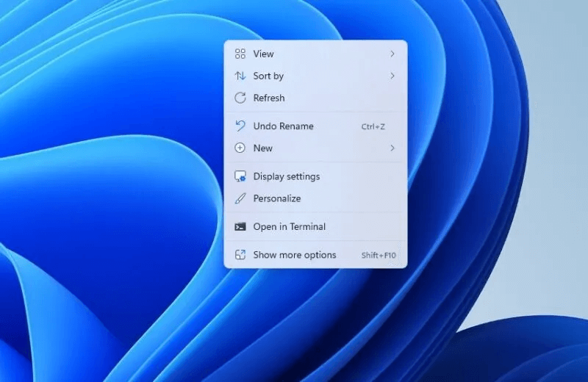Click the Open in Terminal icon

pos(240,226)
